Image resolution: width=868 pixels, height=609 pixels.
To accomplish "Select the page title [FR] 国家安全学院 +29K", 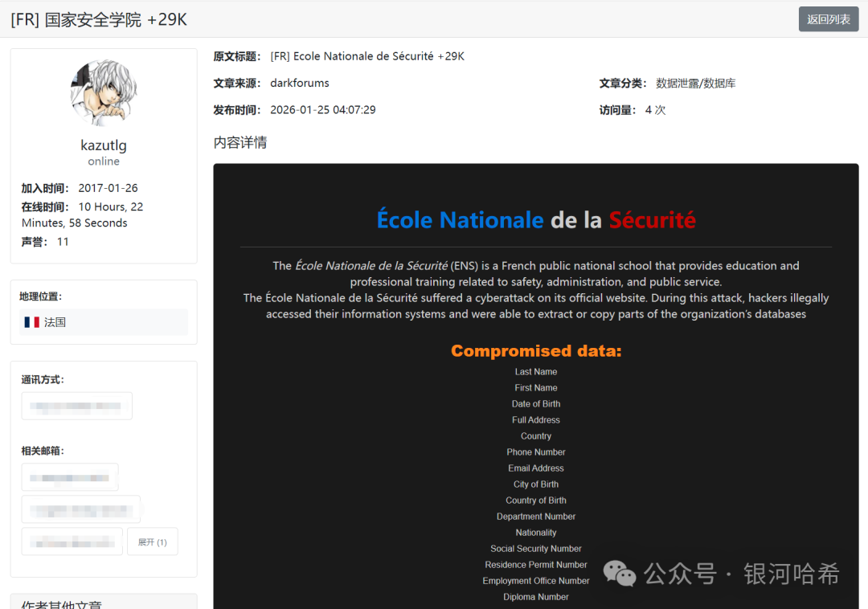I will click(x=99, y=19).
